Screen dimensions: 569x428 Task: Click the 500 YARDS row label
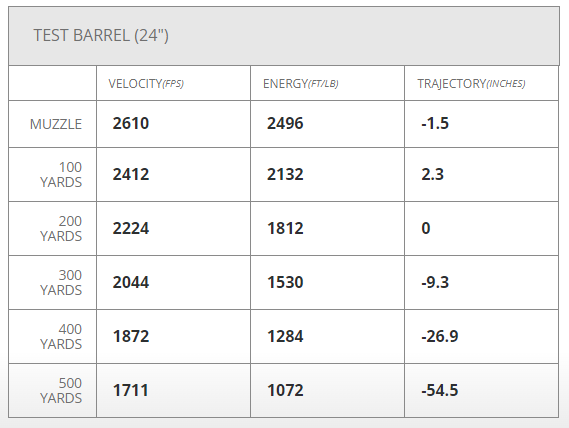pos(61,391)
